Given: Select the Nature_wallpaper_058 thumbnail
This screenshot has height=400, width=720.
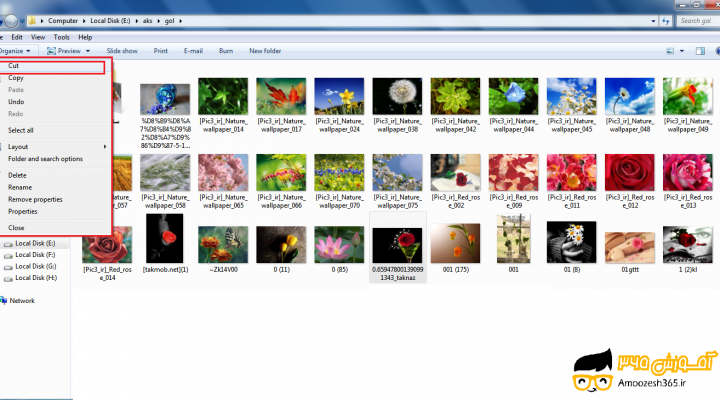Looking at the screenshot, I should click(x=165, y=173).
